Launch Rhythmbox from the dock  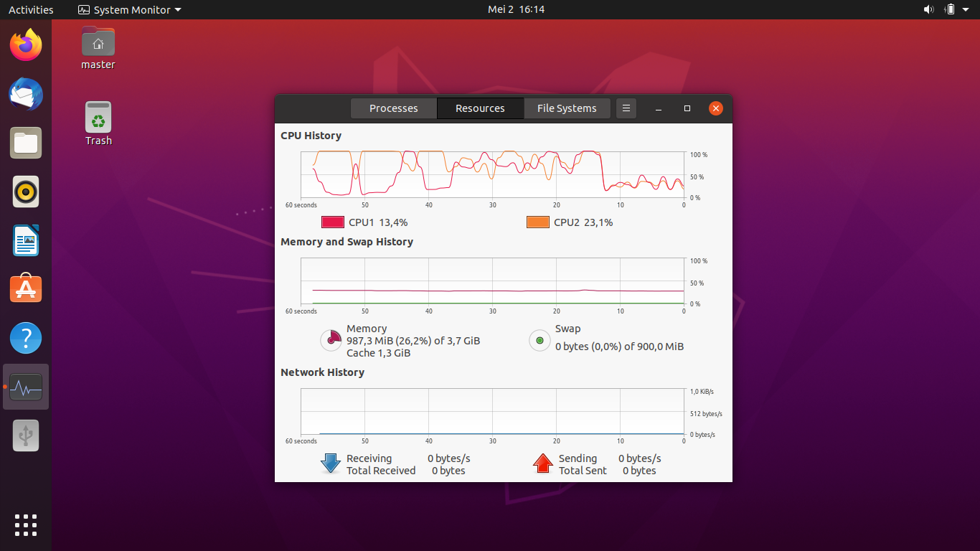25,192
